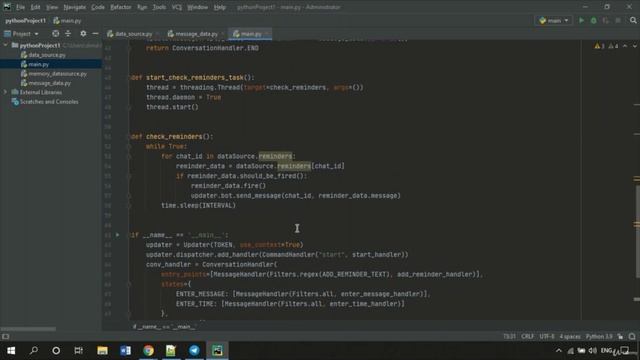The width and height of the screenshot is (640, 360).
Task: Open the Windows Start menu
Action: click(11, 351)
